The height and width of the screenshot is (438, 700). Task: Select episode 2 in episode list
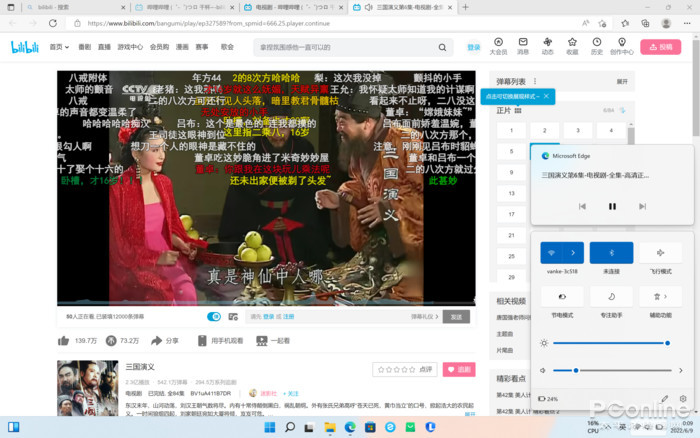click(545, 130)
